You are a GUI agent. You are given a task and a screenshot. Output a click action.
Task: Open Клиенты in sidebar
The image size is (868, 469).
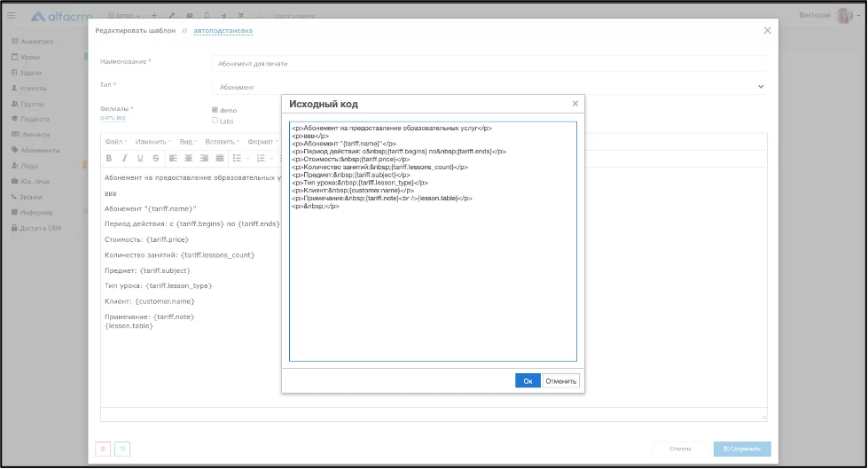coord(28,88)
